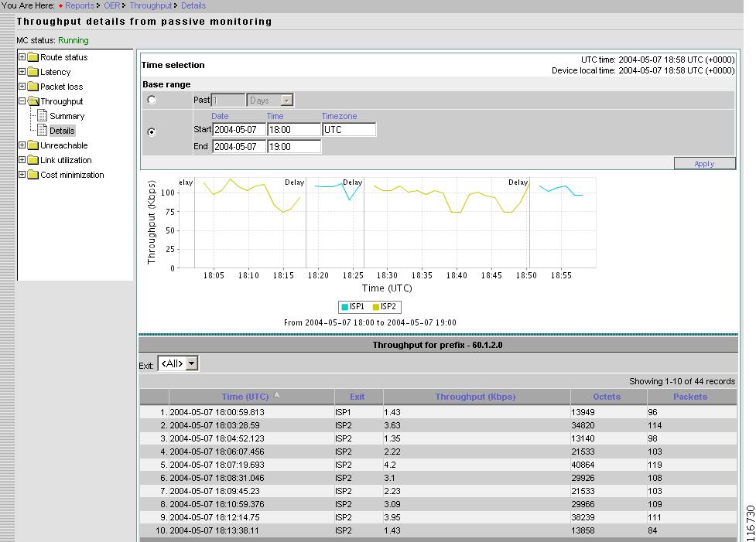The height and width of the screenshot is (542, 756).
Task: Click the Latency folder icon
Action: (x=33, y=72)
